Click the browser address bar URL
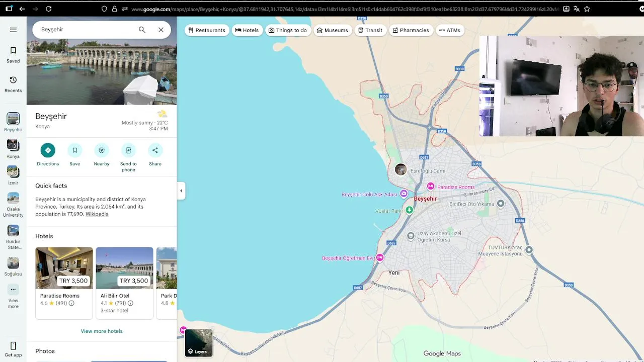 [x=344, y=9]
